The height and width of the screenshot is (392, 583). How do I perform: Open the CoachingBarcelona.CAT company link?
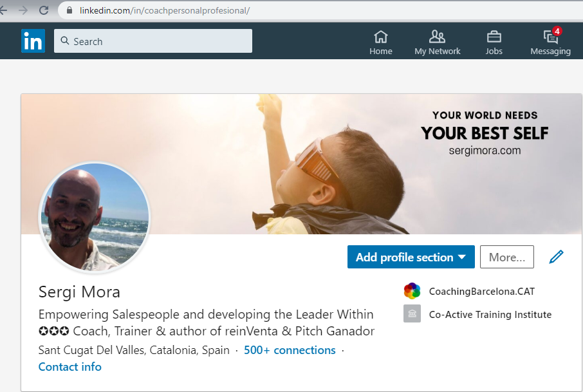(481, 292)
